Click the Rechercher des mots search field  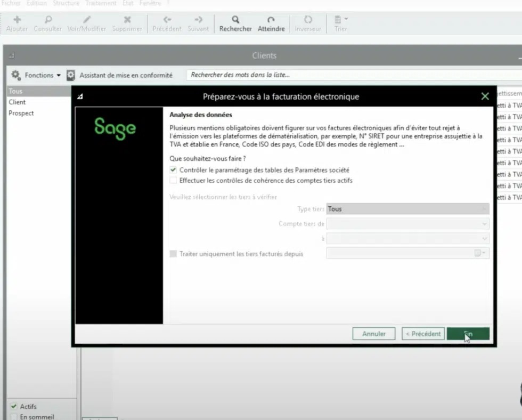(x=352, y=75)
